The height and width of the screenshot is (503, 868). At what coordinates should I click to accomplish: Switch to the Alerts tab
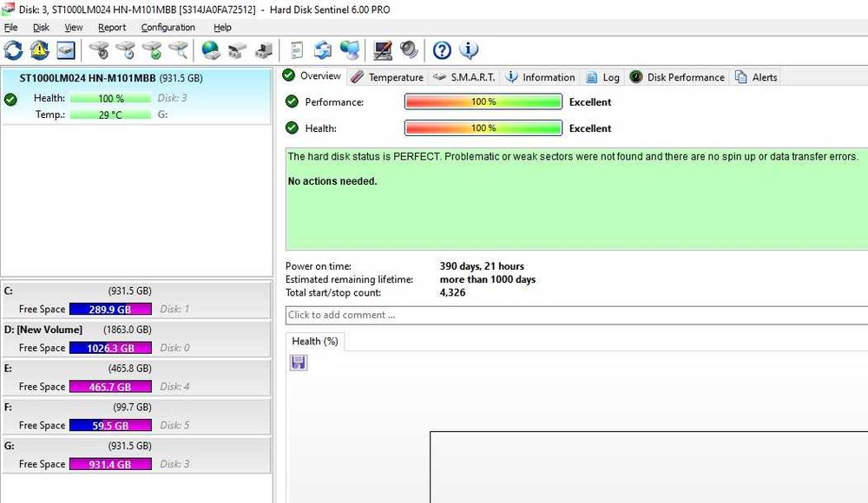(x=757, y=77)
